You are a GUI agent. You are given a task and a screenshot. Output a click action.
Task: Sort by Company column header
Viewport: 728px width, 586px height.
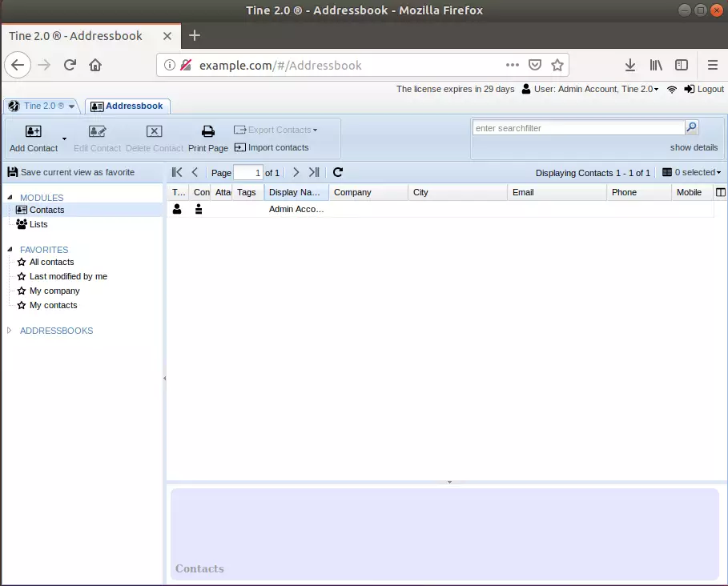[x=368, y=192]
